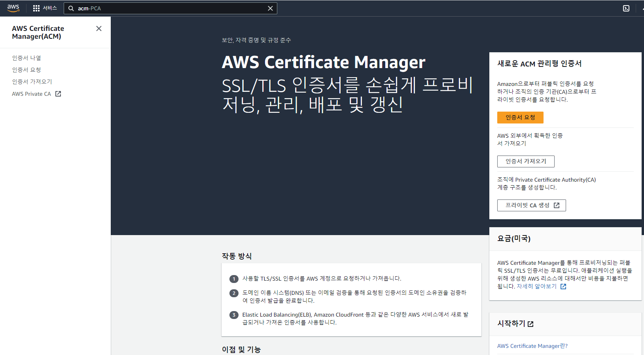Viewport: 644px width, 355px height.
Task: Clear the acm-PCA search text
Action: point(270,8)
